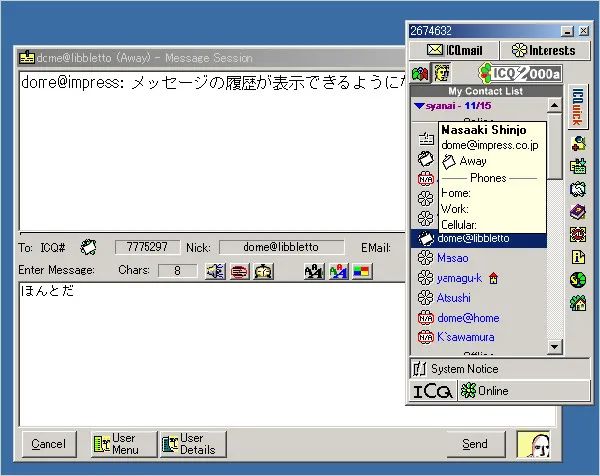Screen dimensions: 600x476
Task: Select contact Masao in the contact list
Action: 452,258
